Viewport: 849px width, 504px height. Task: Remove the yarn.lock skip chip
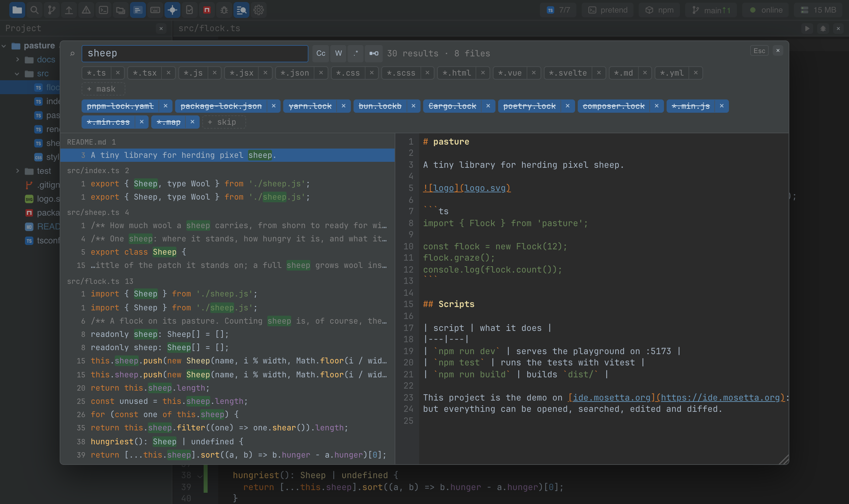[x=344, y=106]
